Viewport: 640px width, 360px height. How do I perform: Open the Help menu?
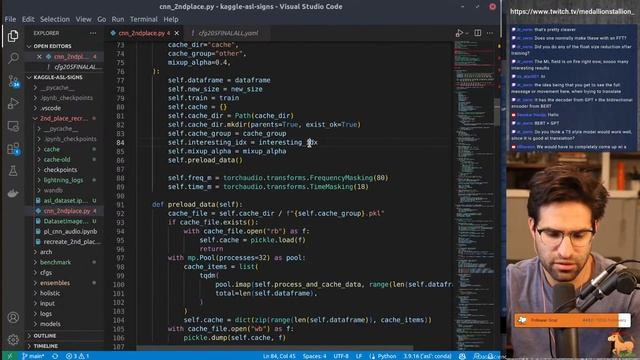coord(171,19)
